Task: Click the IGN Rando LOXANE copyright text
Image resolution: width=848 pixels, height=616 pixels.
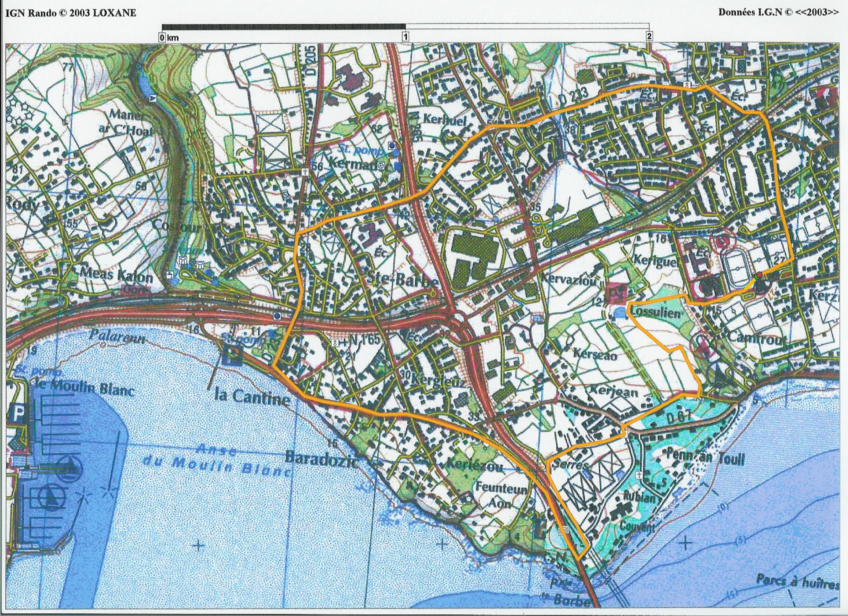Action: [x=70, y=13]
